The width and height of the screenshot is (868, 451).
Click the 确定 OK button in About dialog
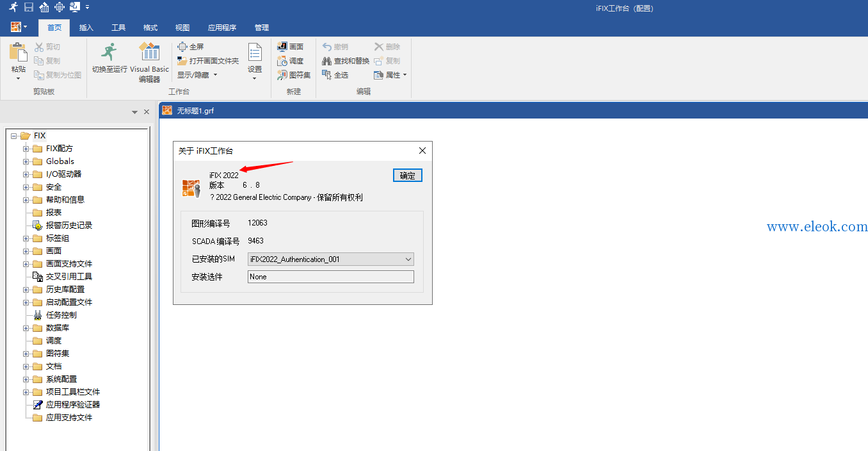[408, 176]
